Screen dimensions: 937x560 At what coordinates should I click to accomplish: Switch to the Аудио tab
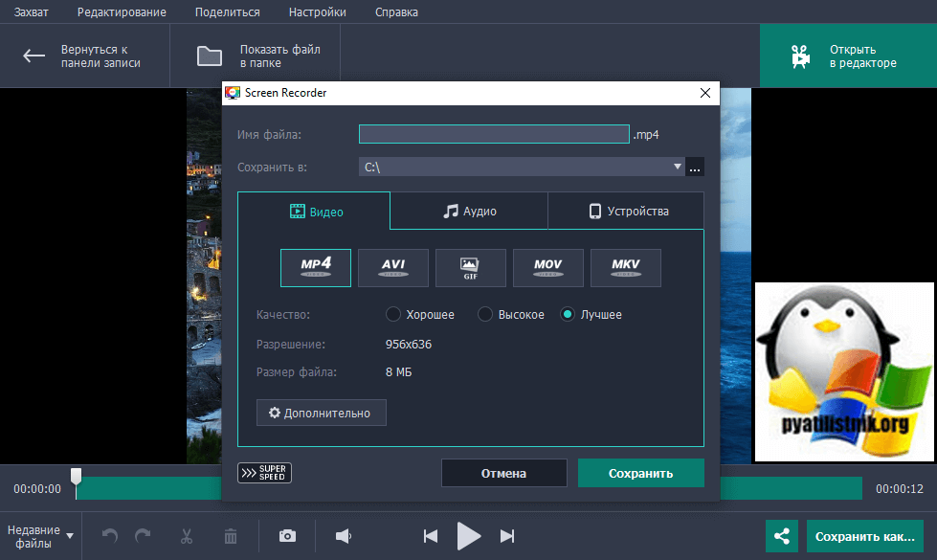pos(469,212)
